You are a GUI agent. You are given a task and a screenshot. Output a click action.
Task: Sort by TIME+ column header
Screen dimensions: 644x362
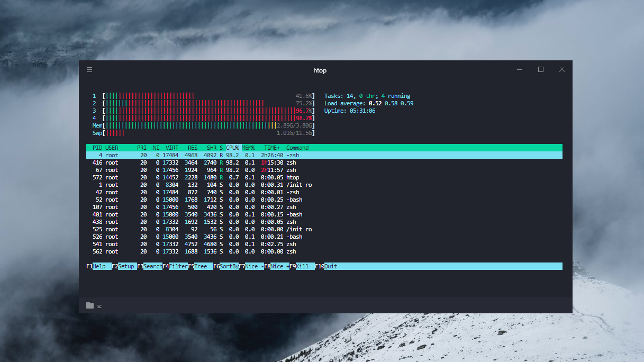point(272,148)
